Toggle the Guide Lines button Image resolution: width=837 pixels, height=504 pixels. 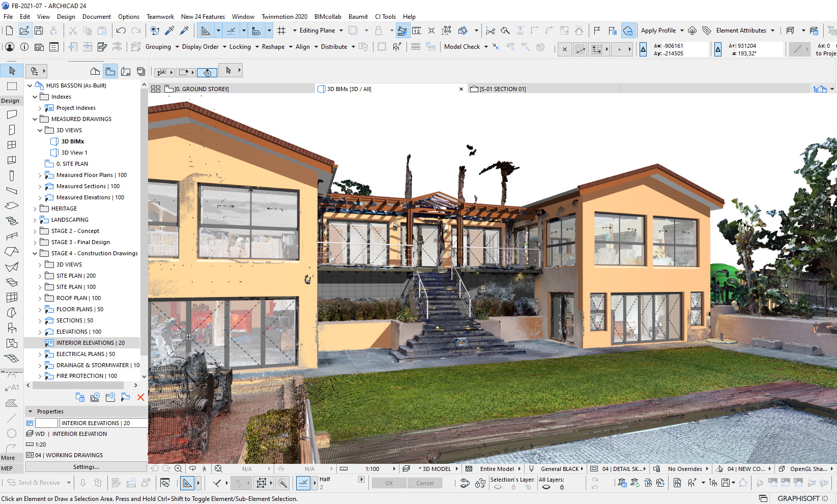tap(230, 31)
